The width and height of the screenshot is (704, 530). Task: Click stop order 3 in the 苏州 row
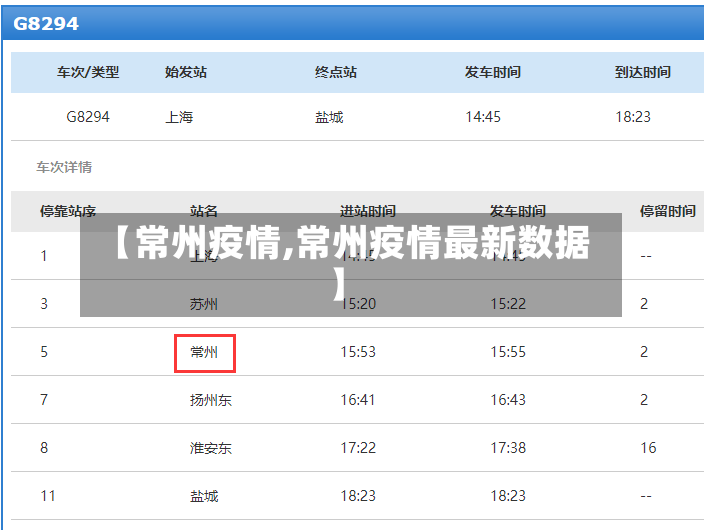coord(44,304)
